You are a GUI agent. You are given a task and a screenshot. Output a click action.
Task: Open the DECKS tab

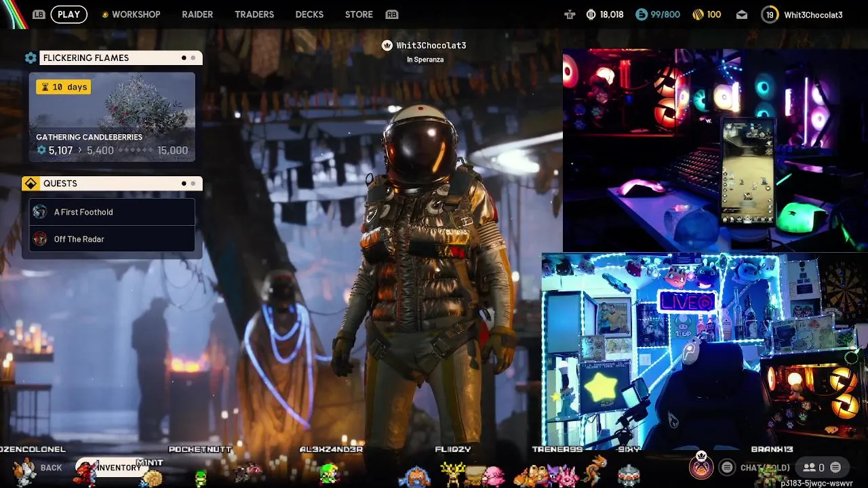(x=309, y=14)
